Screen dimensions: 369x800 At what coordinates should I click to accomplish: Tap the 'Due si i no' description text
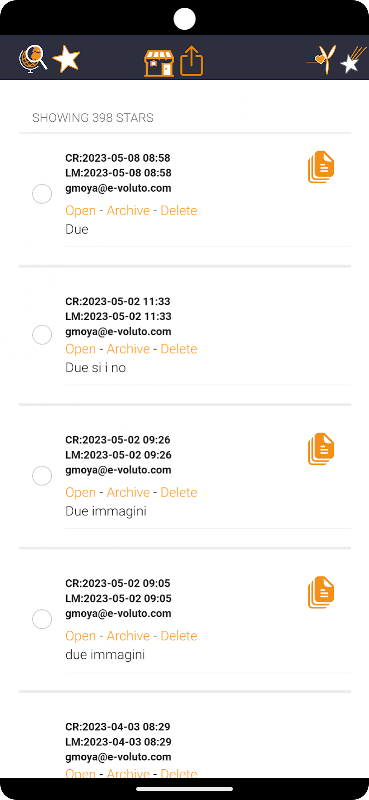pyautogui.click(x=95, y=367)
